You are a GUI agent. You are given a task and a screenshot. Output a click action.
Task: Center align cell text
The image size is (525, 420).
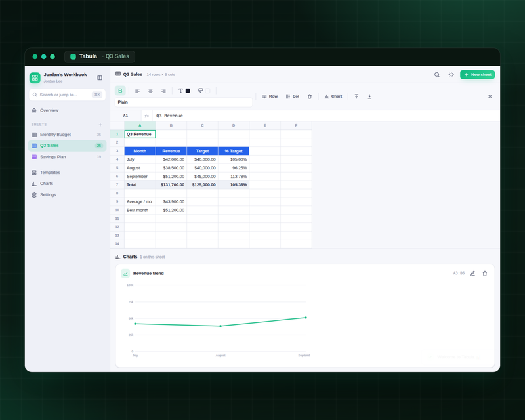(150, 91)
